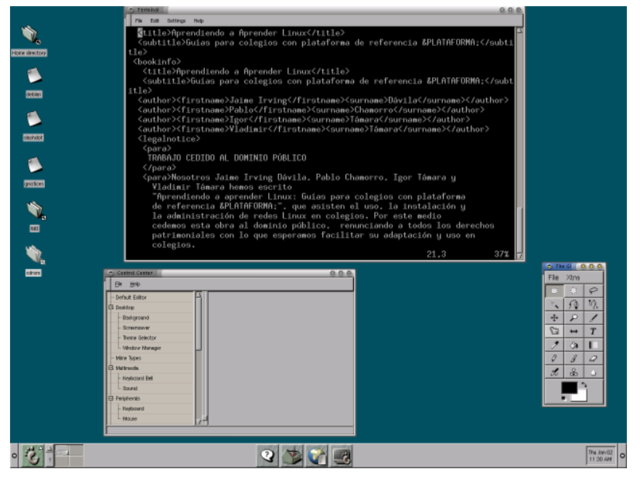Image resolution: width=640 pixels, height=479 pixels.
Task: Select Keyboard under Peripherals
Action: pyautogui.click(x=133, y=408)
